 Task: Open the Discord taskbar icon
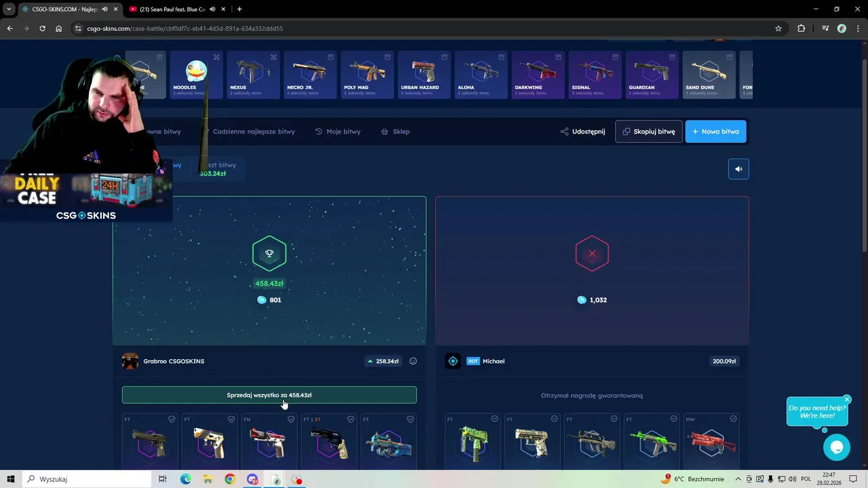(252, 479)
